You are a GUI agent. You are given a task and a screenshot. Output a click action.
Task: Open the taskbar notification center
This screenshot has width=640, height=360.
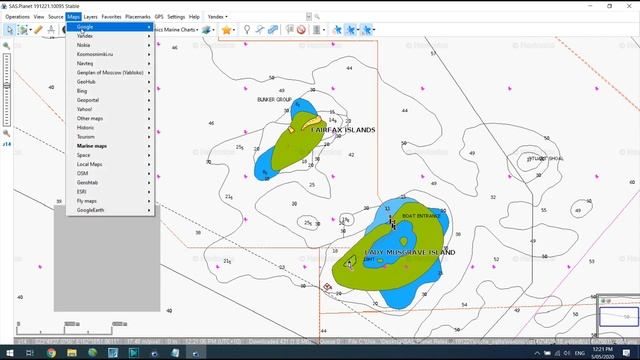point(627,353)
